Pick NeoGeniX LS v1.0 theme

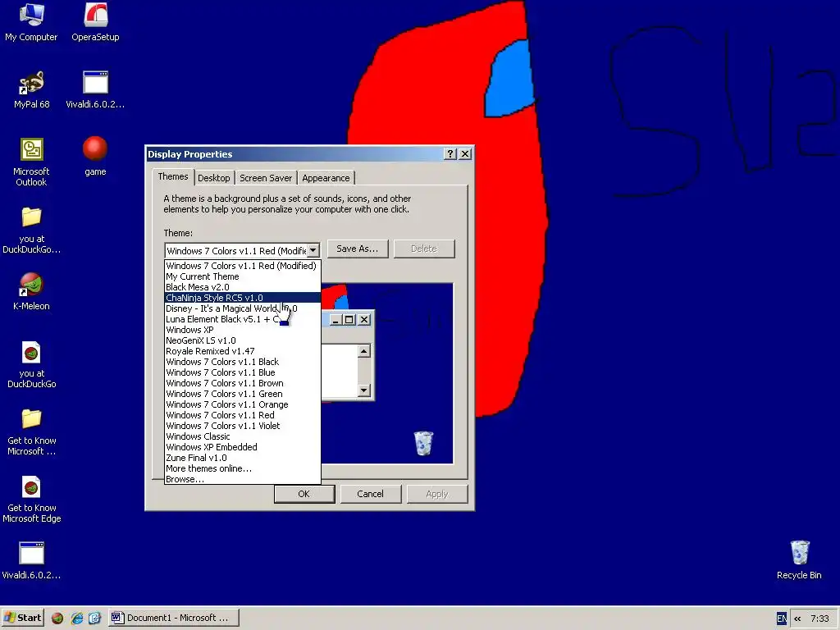[243, 340]
